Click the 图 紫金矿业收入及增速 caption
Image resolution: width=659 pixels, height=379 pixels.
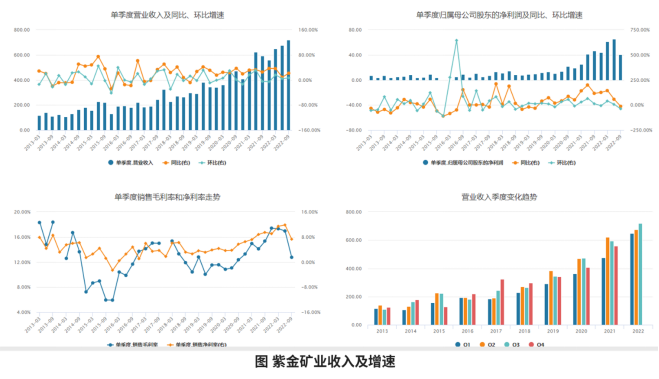pyautogui.click(x=325, y=361)
